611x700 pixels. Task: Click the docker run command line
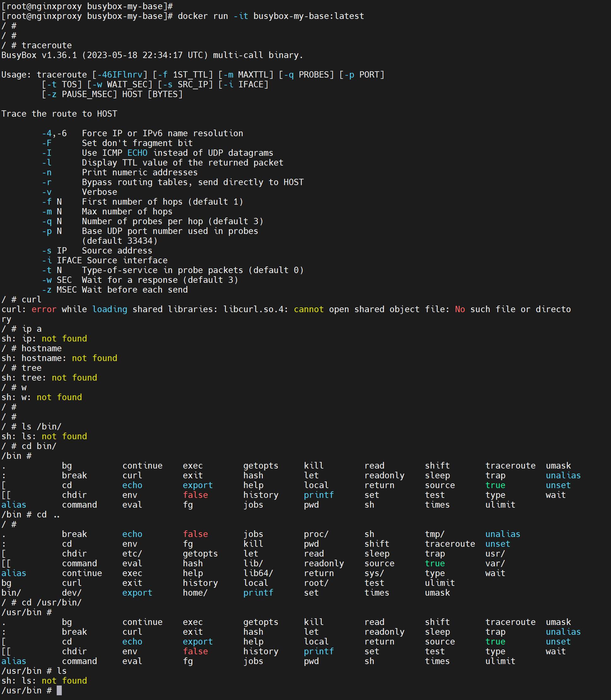(270, 16)
